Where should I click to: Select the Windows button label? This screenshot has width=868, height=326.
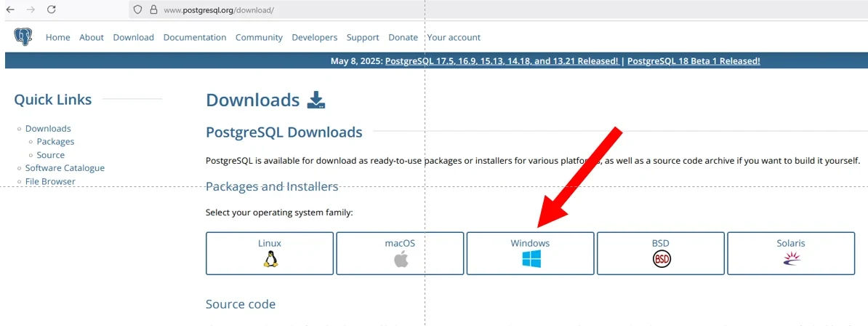click(x=530, y=243)
